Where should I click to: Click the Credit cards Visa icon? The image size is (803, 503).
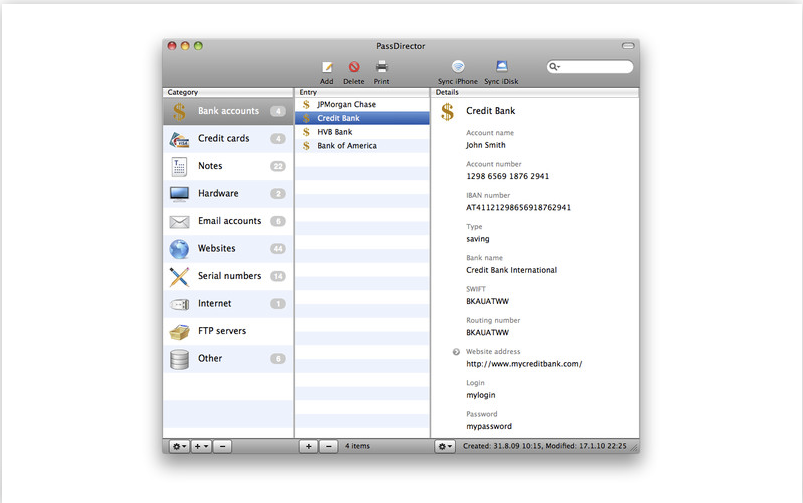[x=180, y=139]
